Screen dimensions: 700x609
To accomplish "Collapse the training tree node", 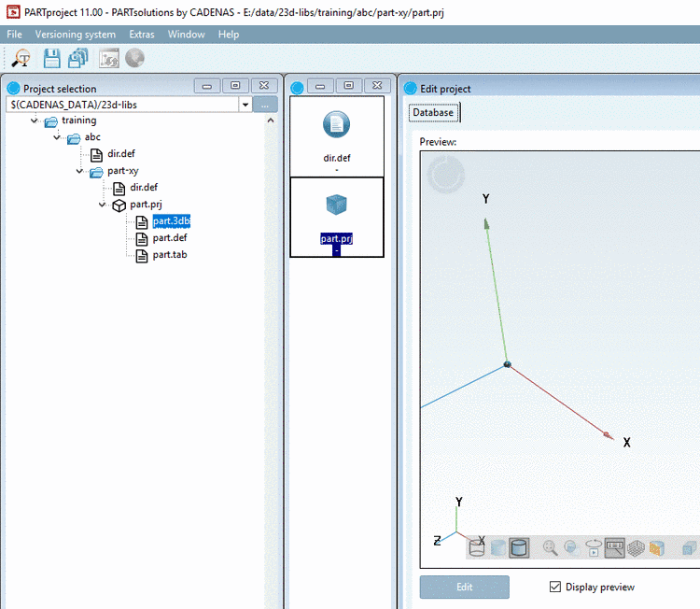I will (x=35, y=120).
